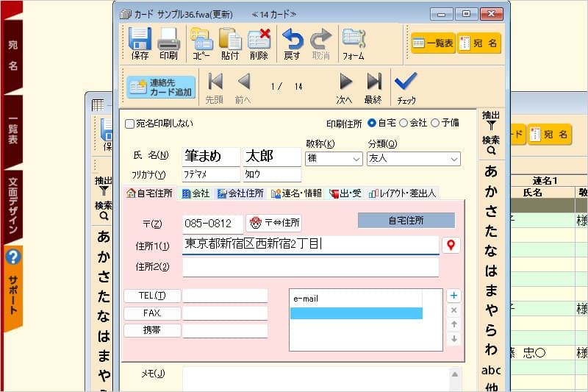Go to previous card with 前へ

[x=243, y=88]
